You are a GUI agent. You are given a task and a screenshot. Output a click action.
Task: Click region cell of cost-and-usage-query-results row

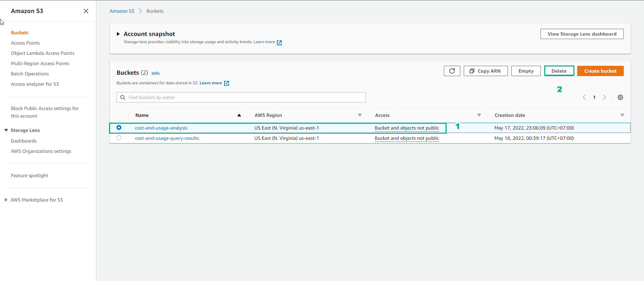pos(287,138)
